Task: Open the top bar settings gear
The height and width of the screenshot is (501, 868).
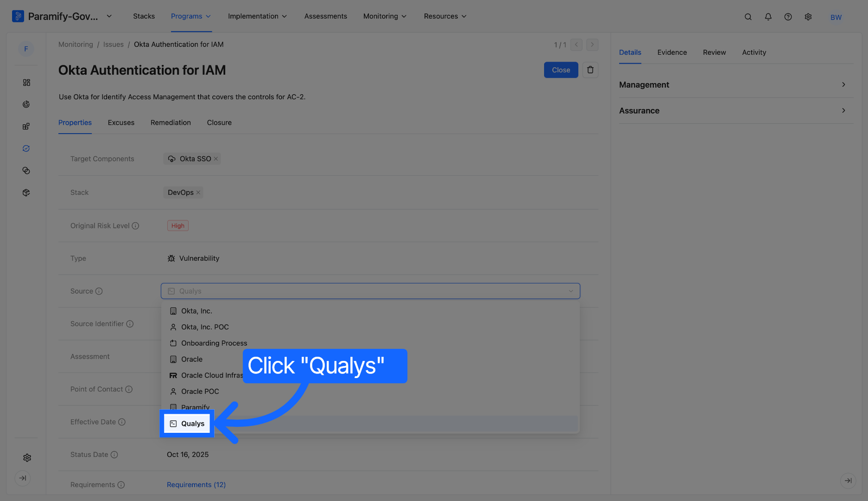Action: pos(808,17)
